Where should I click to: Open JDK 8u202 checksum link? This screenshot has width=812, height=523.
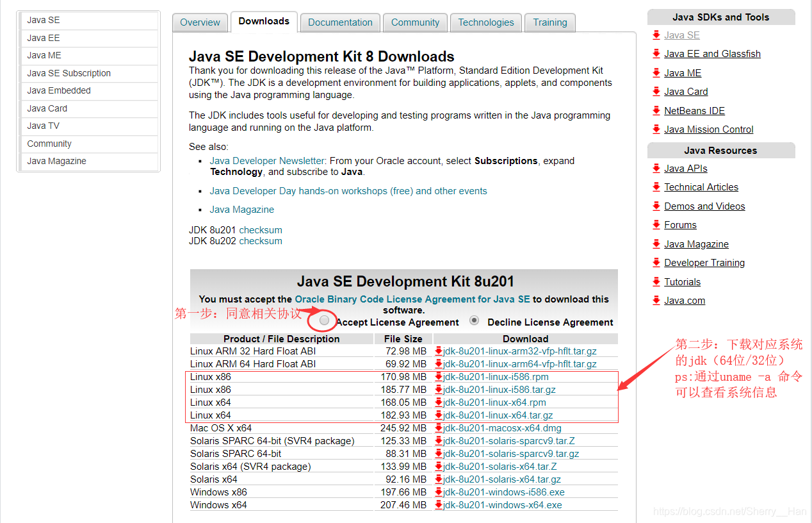[x=261, y=241]
